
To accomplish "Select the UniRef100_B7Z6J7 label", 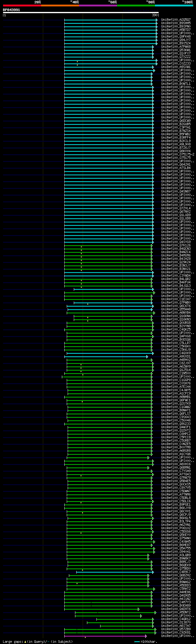I will (x=176, y=148).
